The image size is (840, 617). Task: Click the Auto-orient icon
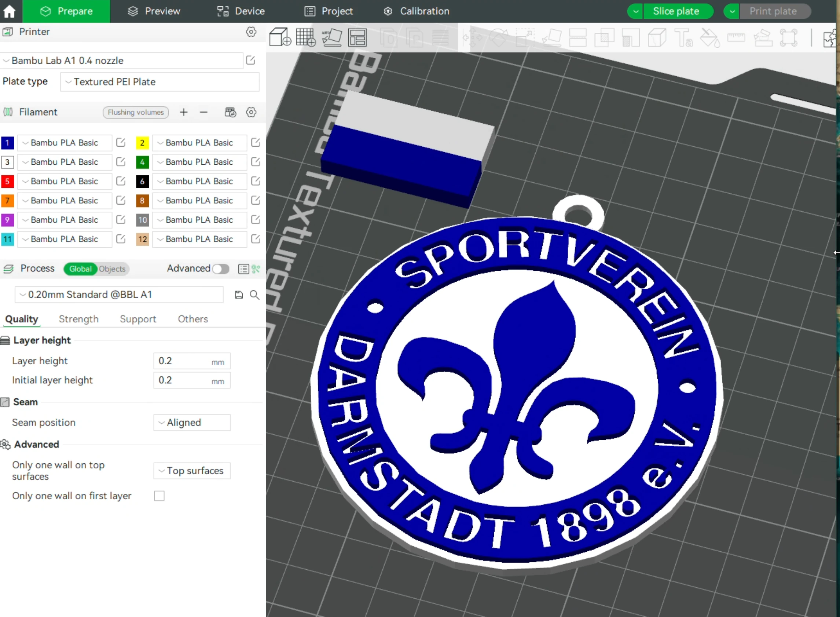(x=331, y=37)
